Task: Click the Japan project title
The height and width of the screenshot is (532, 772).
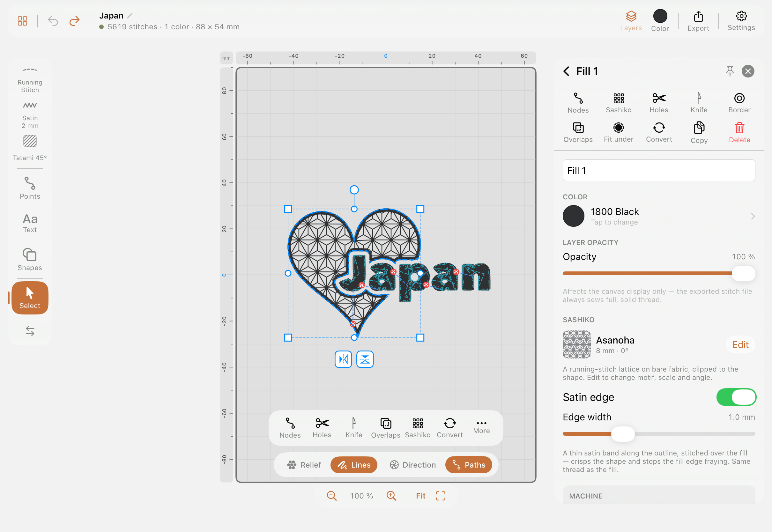Action: coord(111,16)
